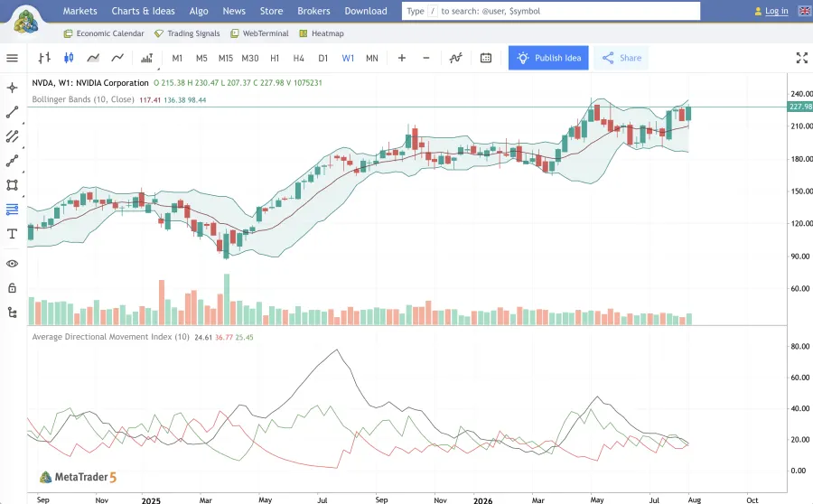813x504 pixels.
Task: Select the candlestick chart type
Action: click(x=69, y=58)
